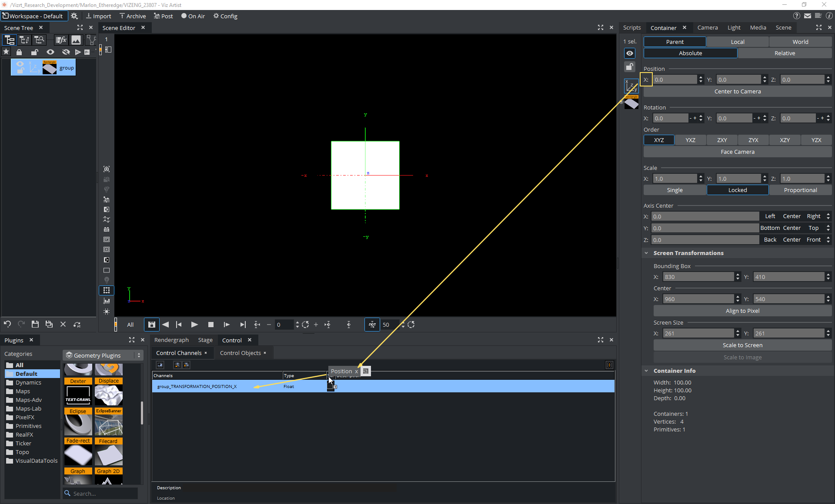Click the Position X input field
This screenshot has height=504, width=835.
click(675, 80)
